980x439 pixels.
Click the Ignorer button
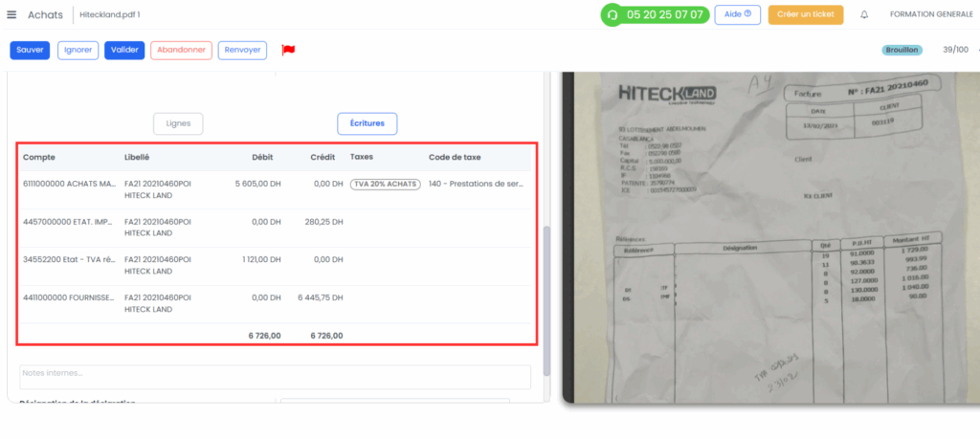pyautogui.click(x=78, y=51)
